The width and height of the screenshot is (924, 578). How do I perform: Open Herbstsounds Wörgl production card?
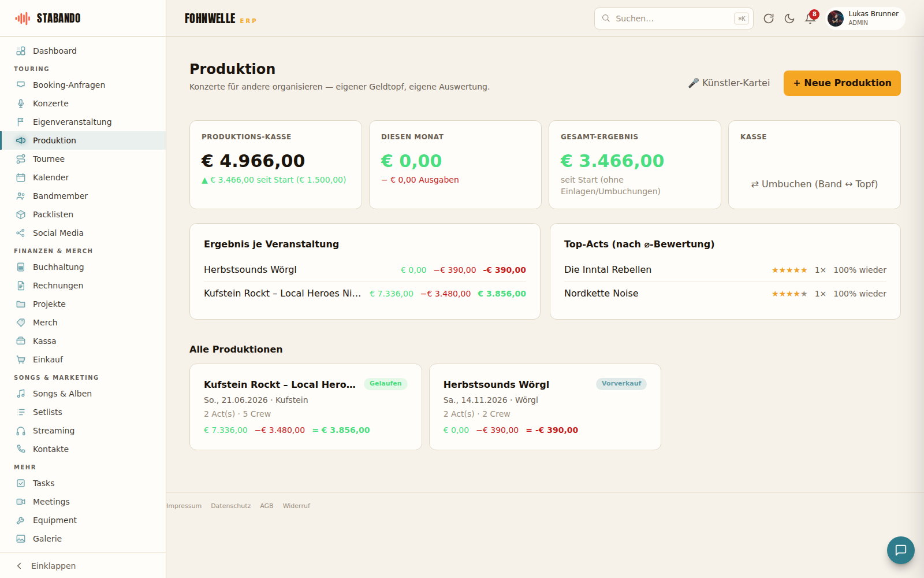pos(545,407)
